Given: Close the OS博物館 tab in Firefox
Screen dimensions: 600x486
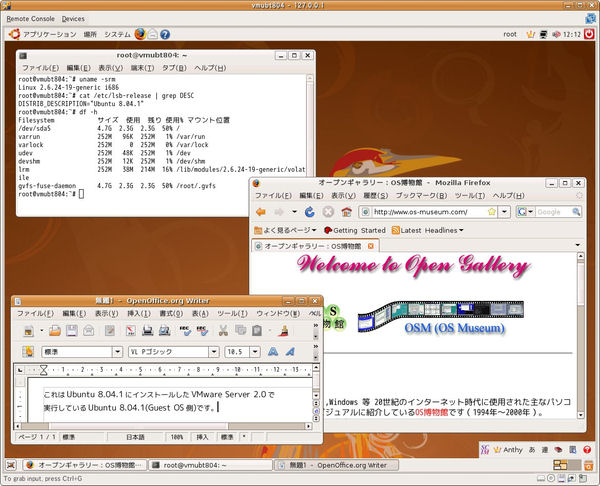Looking at the screenshot, I should click(370, 246).
